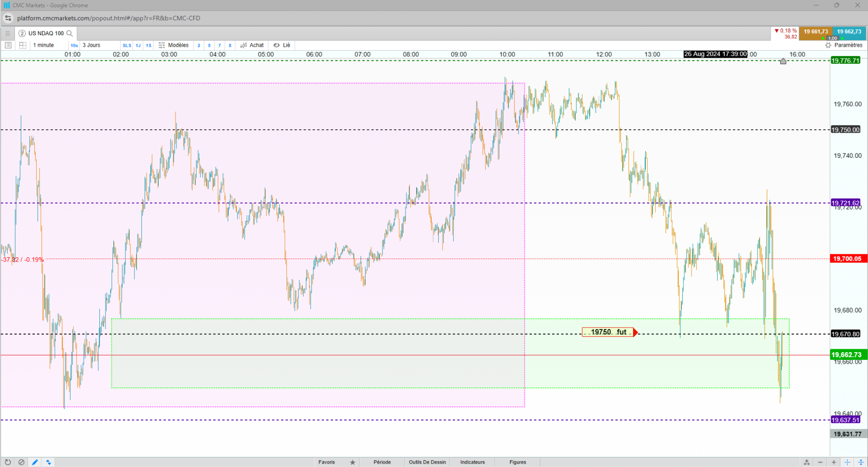Click the auto-scale icon in bottom right
The image size is (868, 467).
coord(807,462)
